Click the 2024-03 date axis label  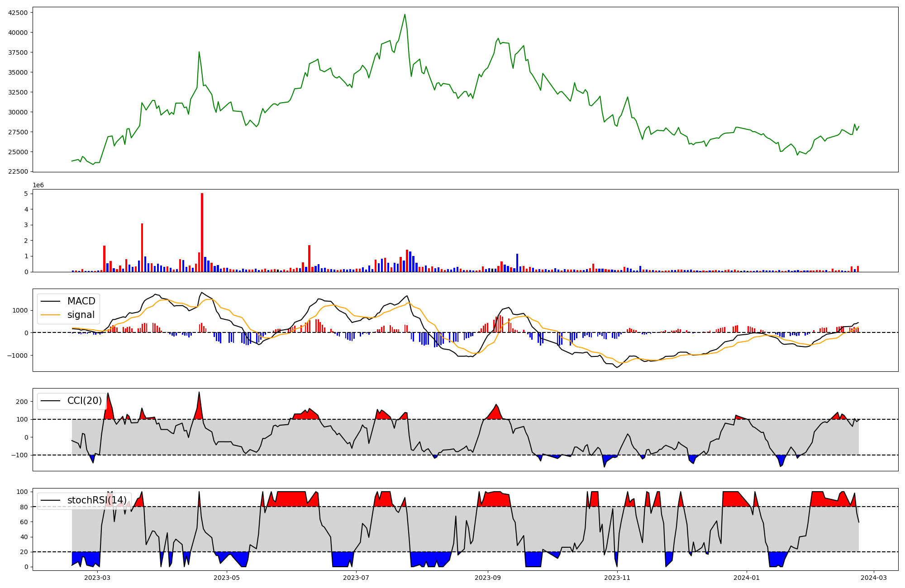(x=873, y=578)
